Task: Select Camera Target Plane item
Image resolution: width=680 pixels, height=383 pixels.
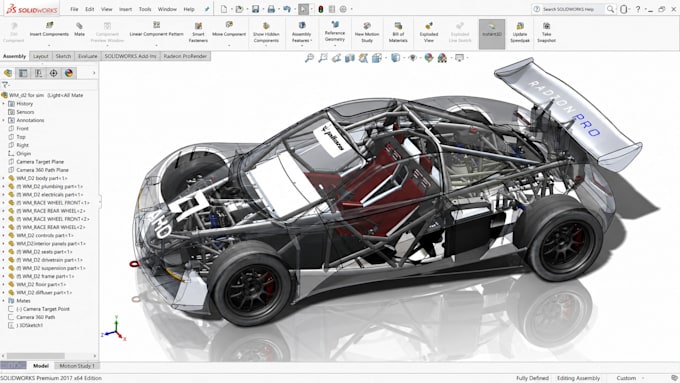Action: point(40,161)
